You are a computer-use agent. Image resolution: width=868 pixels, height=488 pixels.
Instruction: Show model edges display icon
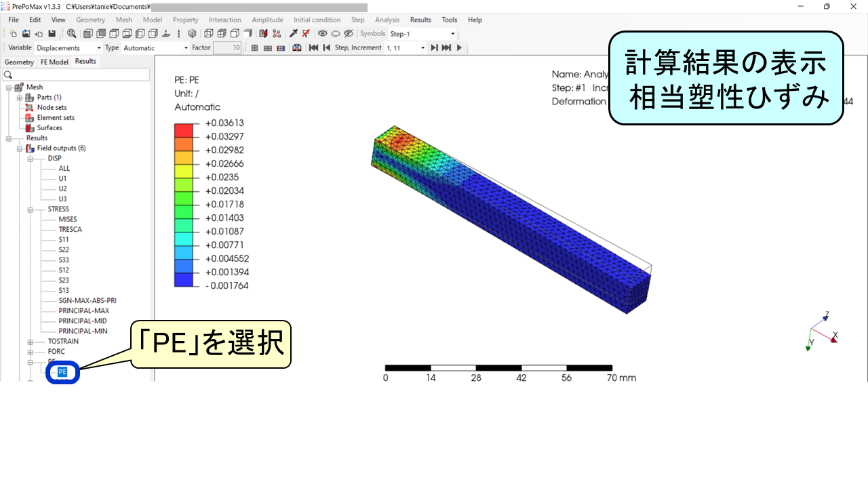tap(234, 34)
